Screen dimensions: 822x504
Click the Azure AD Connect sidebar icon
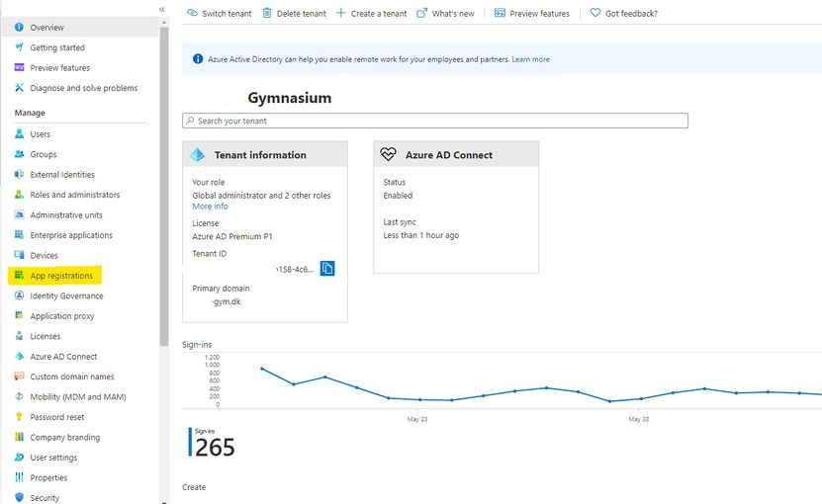coord(20,357)
